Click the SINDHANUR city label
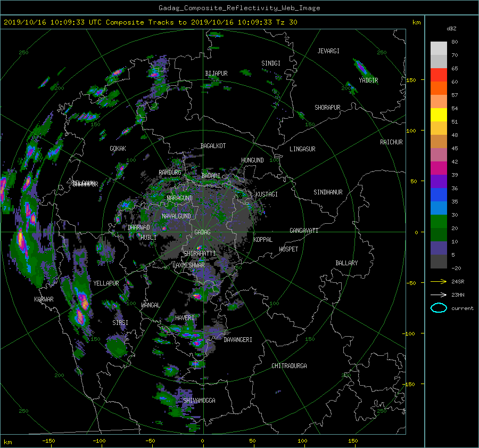 tap(328, 192)
